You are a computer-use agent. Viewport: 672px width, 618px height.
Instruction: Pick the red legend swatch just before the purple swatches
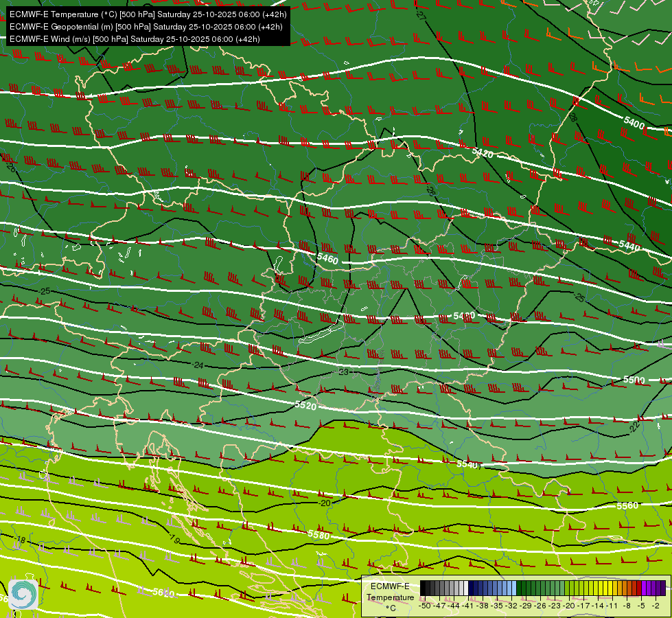click(x=640, y=588)
